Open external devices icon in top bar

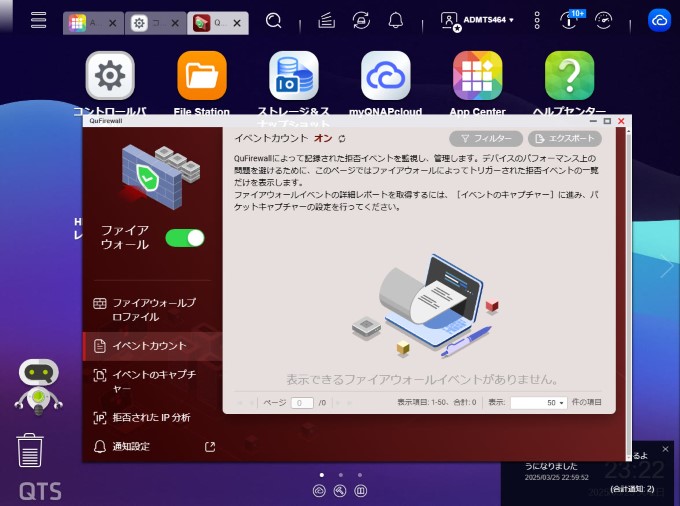point(361,20)
